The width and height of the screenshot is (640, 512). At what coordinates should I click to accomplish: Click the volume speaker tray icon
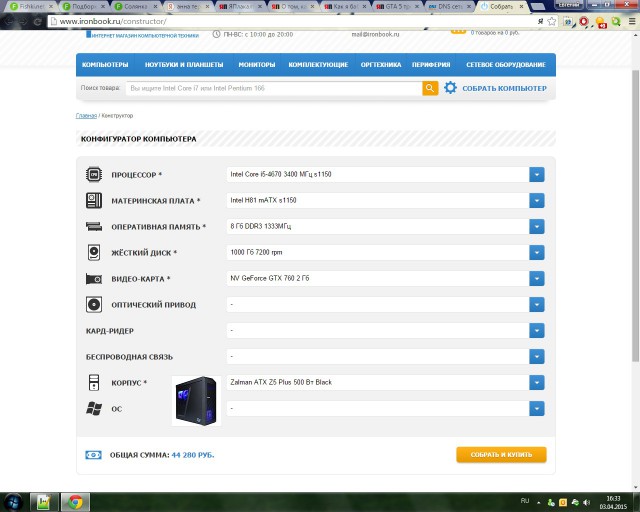(x=587, y=502)
